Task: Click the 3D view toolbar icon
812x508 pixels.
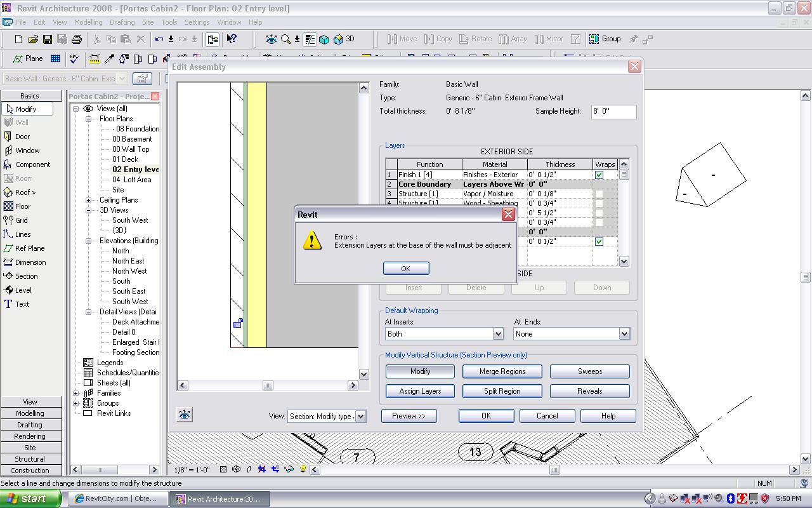Action: (x=344, y=39)
